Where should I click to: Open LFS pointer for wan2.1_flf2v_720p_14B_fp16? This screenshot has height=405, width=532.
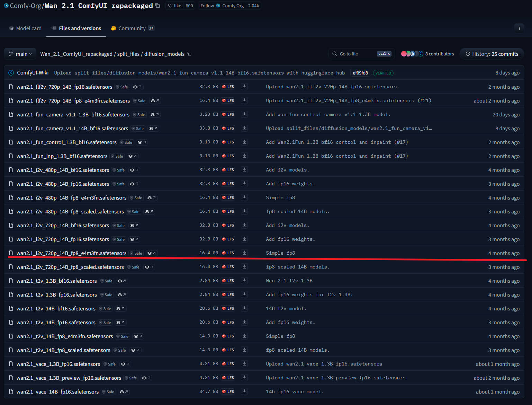click(228, 87)
